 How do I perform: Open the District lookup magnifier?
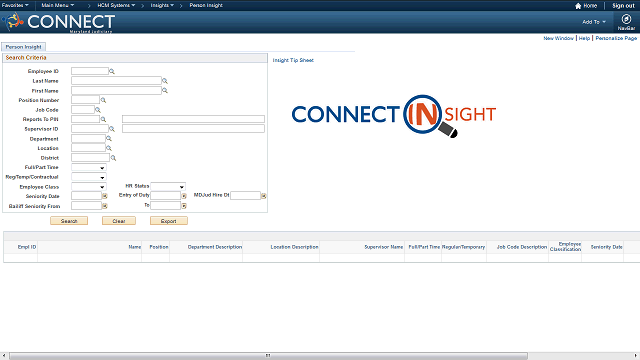(113, 158)
